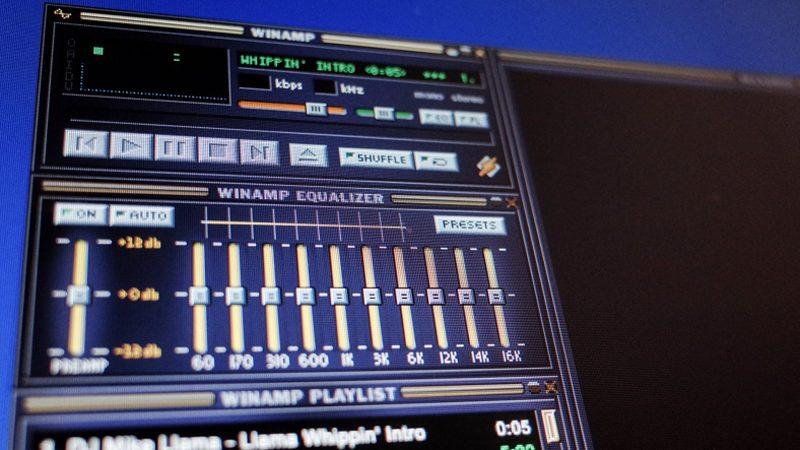Stop playback with the Stop button
Screen dimensions: 800x450
217,151
